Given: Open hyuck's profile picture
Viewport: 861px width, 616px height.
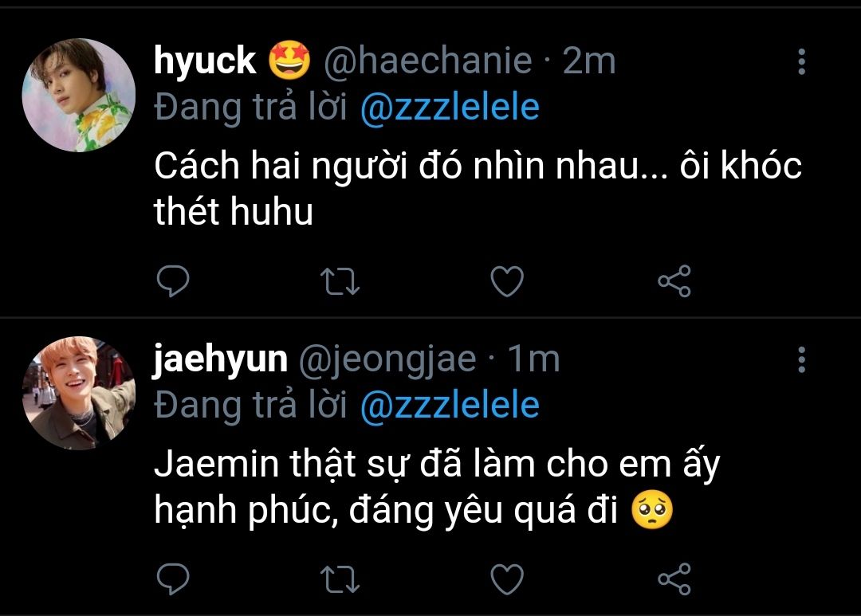Looking at the screenshot, I should [x=78, y=95].
